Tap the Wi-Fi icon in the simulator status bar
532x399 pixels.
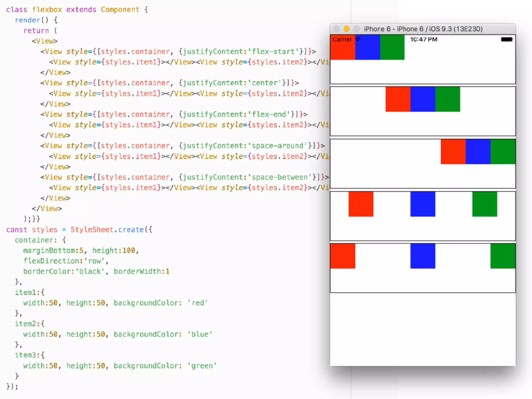[x=358, y=39]
